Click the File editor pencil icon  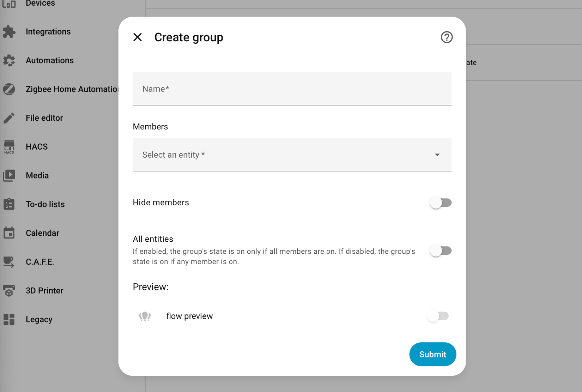coord(10,118)
